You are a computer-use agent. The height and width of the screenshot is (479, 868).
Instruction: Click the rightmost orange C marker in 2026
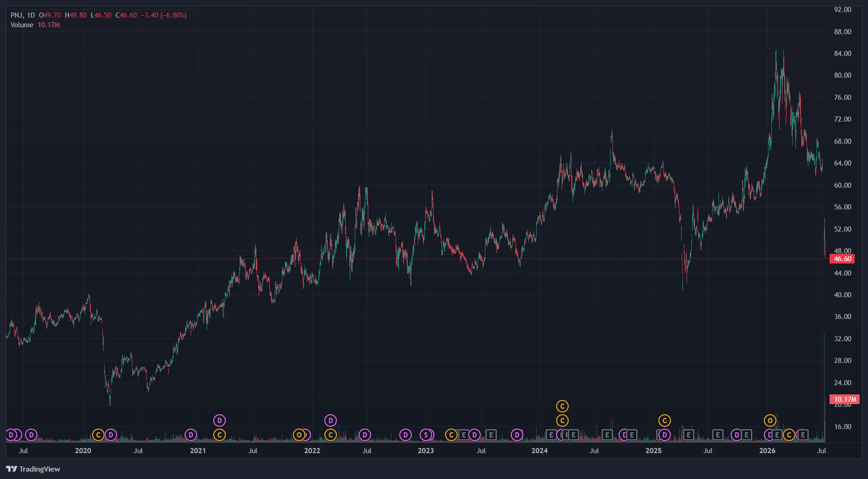click(789, 435)
